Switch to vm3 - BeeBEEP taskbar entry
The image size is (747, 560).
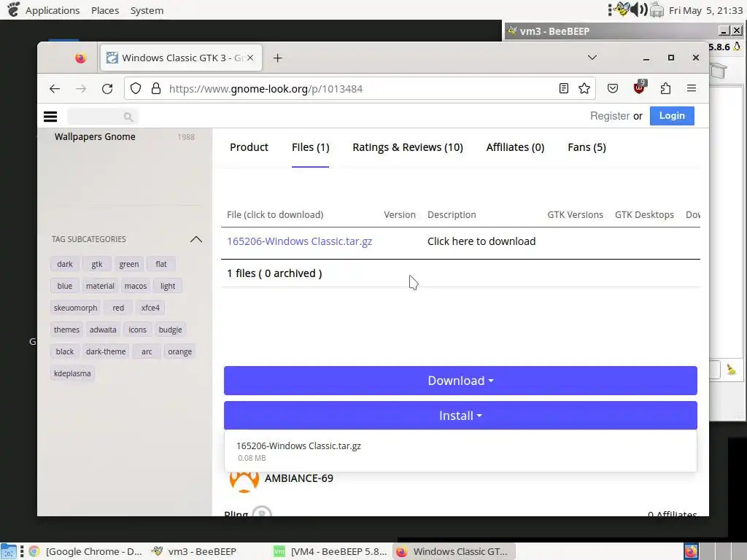pyautogui.click(x=194, y=551)
